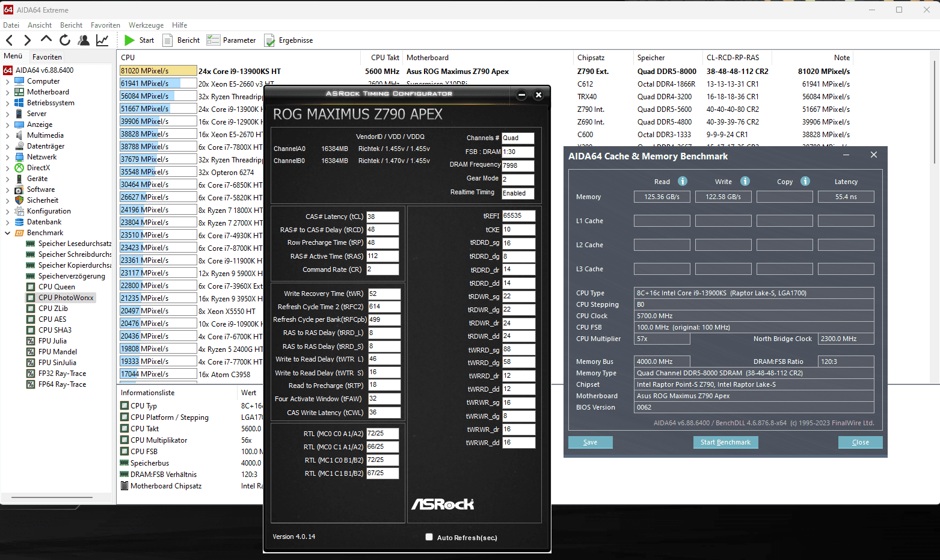Toggle CPU Platform / Stepping checkbox
This screenshot has height=560, width=940.
(x=124, y=417)
